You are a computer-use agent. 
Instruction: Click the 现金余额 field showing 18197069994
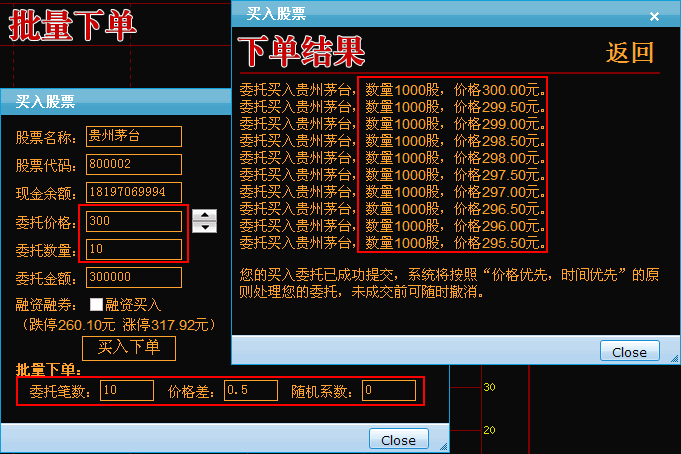click(x=134, y=192)
